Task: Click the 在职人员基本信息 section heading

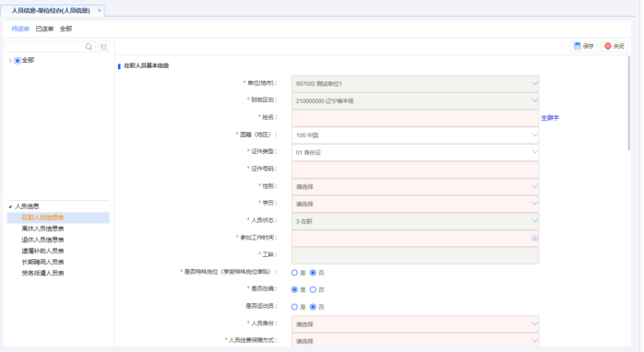Action: 146,65
